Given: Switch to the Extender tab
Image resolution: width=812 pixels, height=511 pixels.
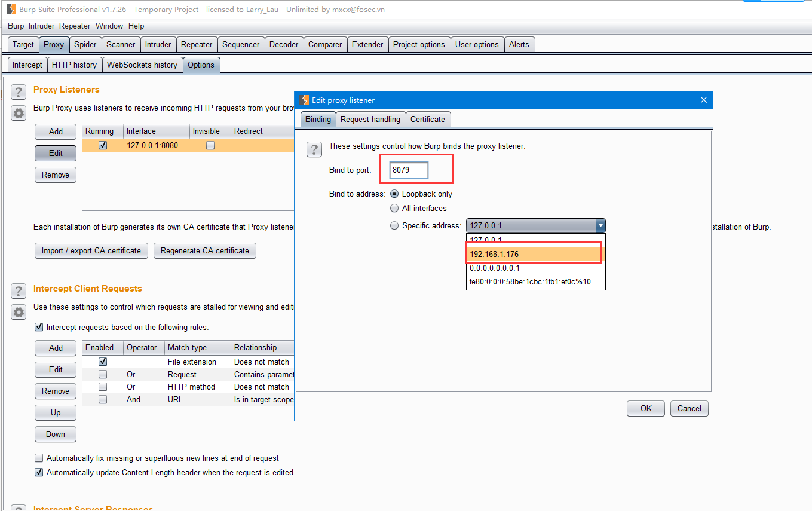Looking at the screenshot, I should (x=367, y=44).
